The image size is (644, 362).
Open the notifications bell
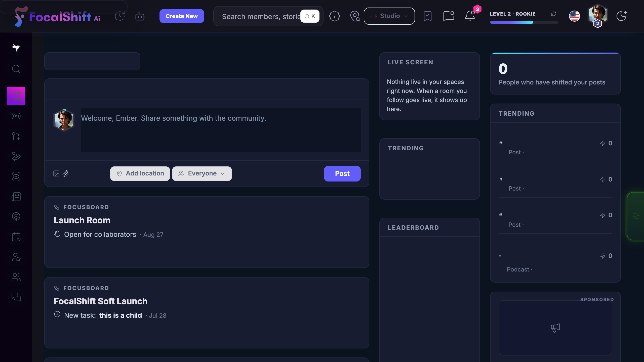[x=470, y=16]
